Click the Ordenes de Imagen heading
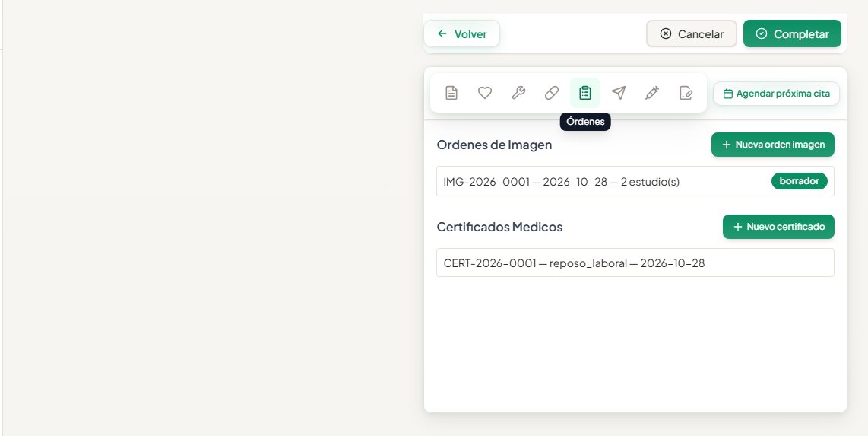 [494, 145]
